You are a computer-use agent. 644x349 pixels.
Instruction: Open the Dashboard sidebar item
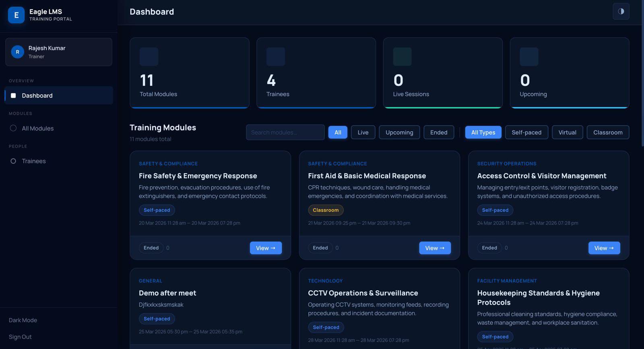pos(59,95)
